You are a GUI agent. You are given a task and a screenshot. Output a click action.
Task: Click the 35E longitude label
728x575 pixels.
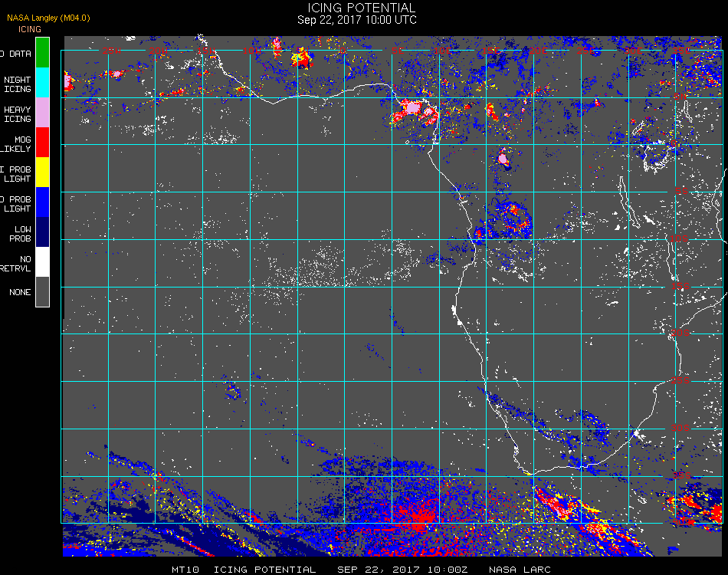tap(681, 50)
